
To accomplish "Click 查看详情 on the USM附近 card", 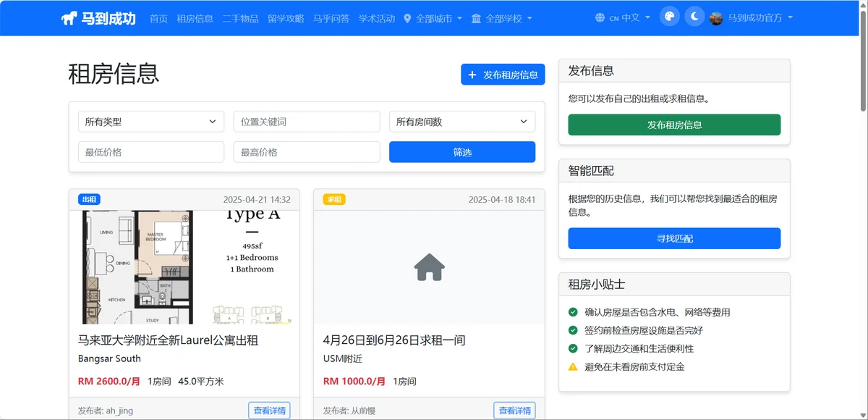I will pos(514,411).
